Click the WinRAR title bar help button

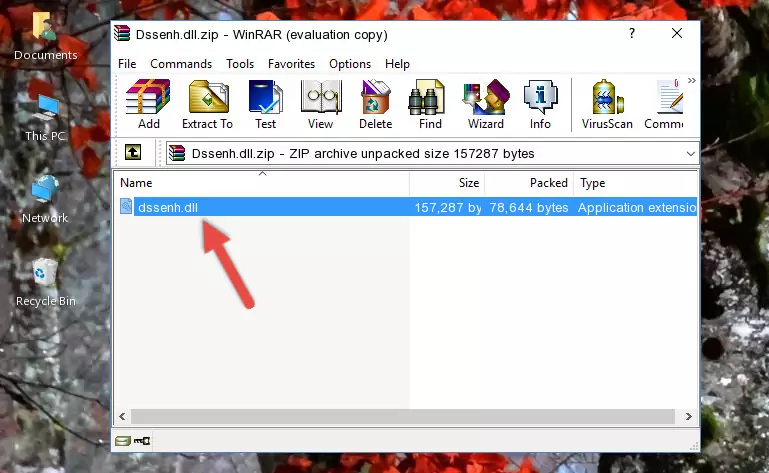tap(632, 33)
